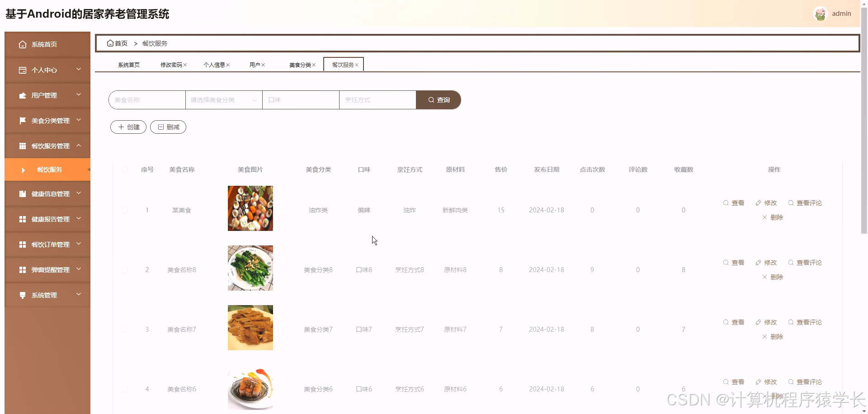
Task: Click the 健康信息管理 icon in sidebar
Action: [x=23, y=194]
